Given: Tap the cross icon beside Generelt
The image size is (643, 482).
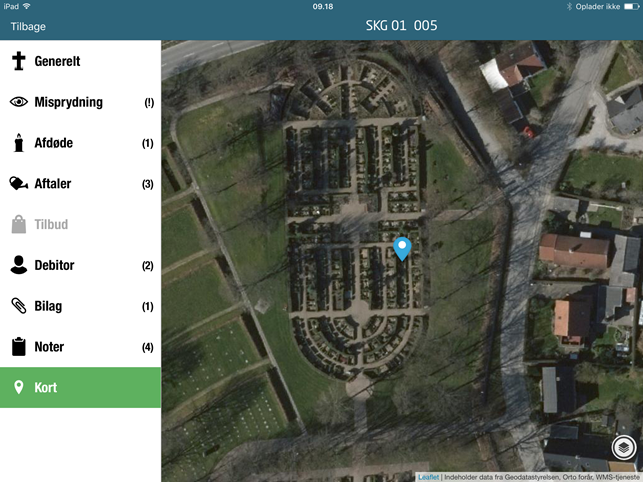Looking at the screenshot, I should pyautogui.click(x=18, y=61).
